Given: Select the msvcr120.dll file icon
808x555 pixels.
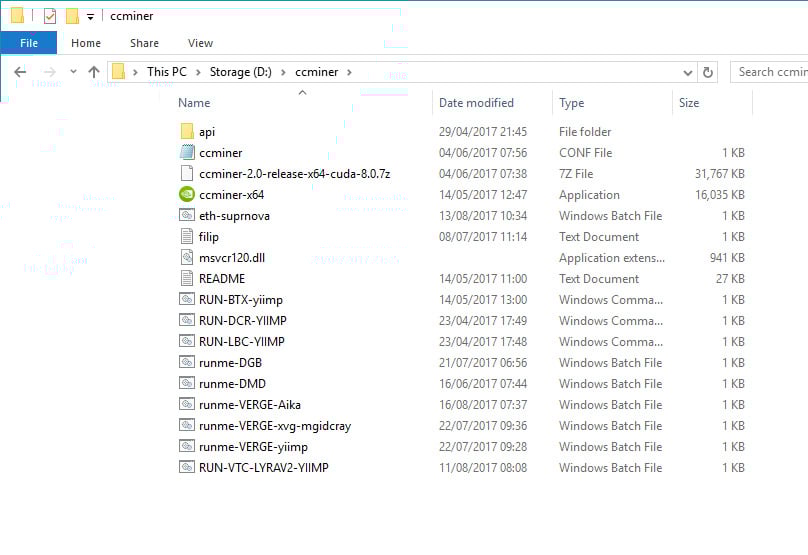Looking at the screenshot, I should [187, 258].
